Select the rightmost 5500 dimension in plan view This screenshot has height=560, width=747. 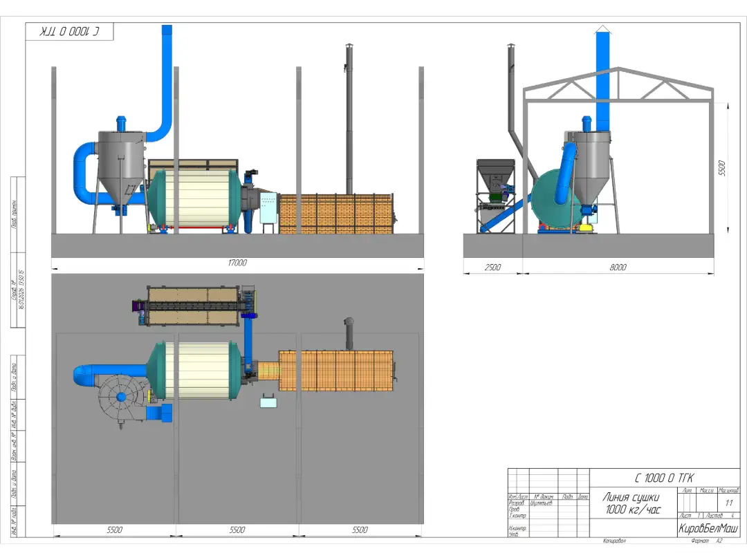tap(360, 530)
